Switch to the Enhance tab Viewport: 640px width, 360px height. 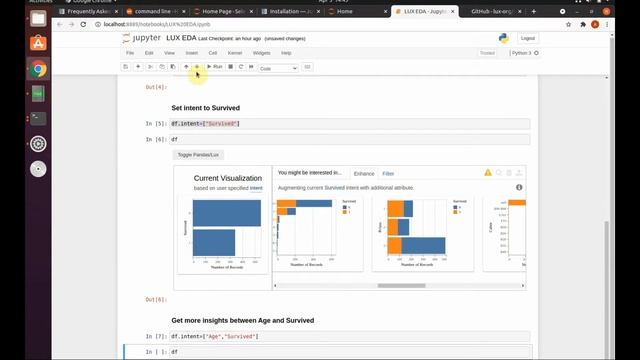tap(364, 173)
